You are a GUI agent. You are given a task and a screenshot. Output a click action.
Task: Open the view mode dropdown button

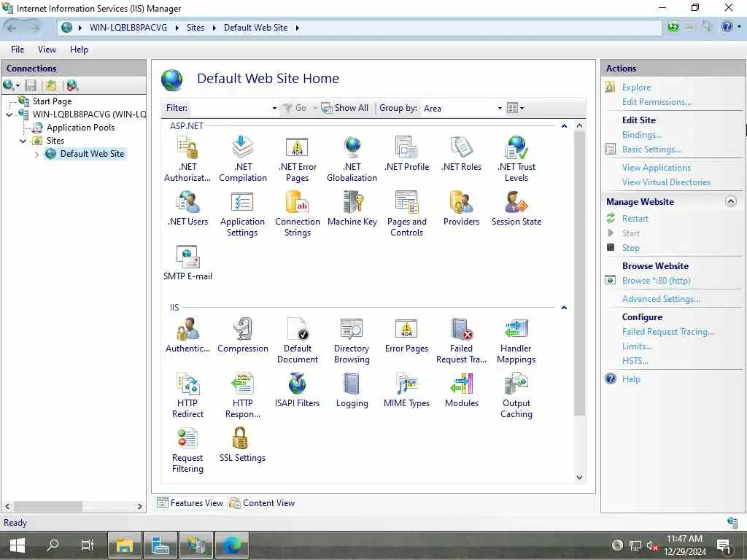pos(516,108)
